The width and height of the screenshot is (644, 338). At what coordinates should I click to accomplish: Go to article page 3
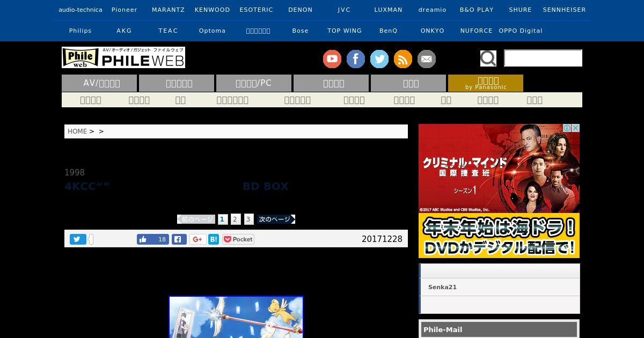248,219
